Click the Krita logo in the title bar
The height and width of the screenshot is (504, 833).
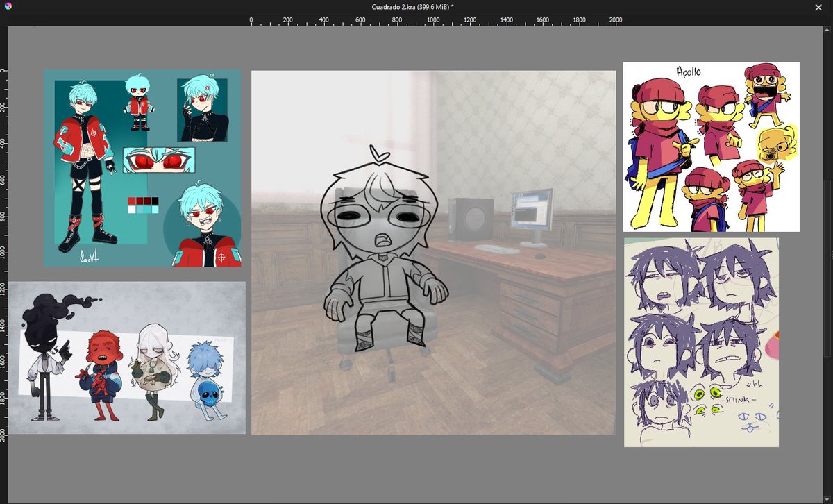pos(8,6)
